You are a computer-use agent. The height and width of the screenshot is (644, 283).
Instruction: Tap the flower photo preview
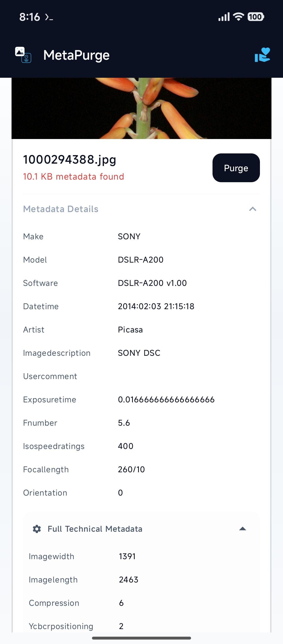click(141, 108)
